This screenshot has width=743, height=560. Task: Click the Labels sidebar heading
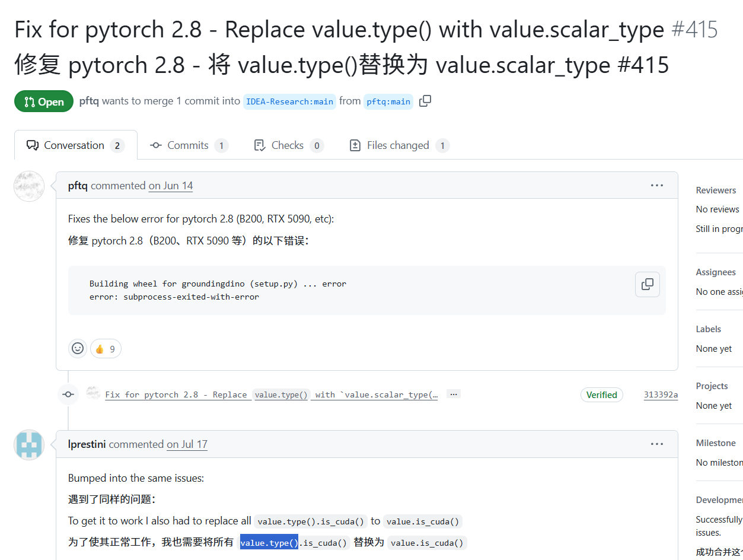(709, 329)
